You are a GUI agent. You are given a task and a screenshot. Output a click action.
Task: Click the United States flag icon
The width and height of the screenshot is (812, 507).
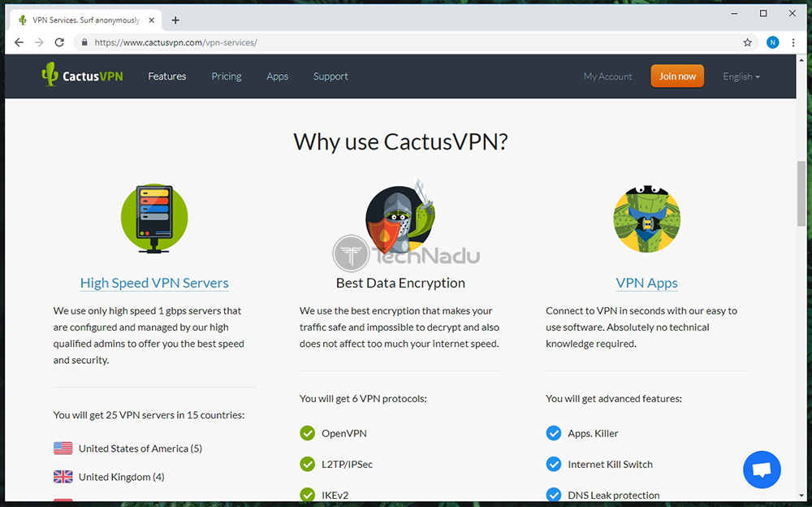pyautogui.click(x=63, y=448)
